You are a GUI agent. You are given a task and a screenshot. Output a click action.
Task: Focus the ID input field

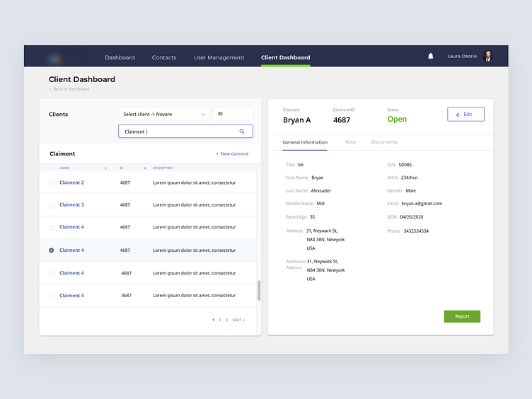tap(233, 114)
